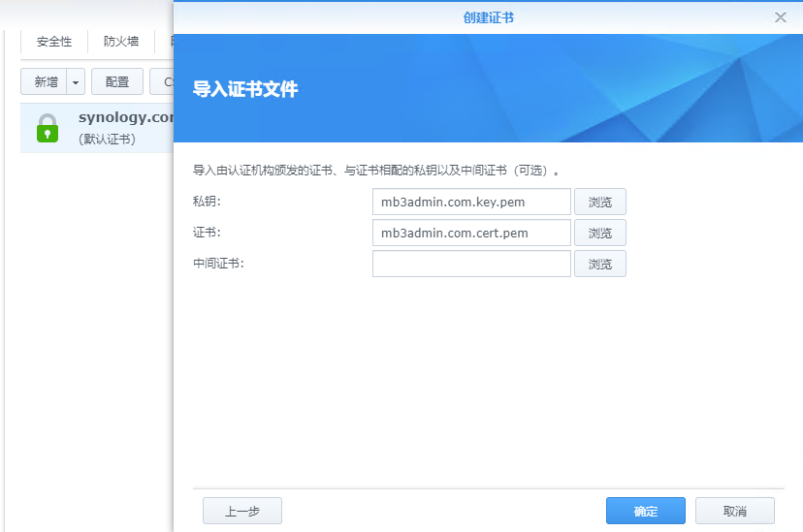Confirm with the 确定 button
The image size is (803, 532).
646,511
